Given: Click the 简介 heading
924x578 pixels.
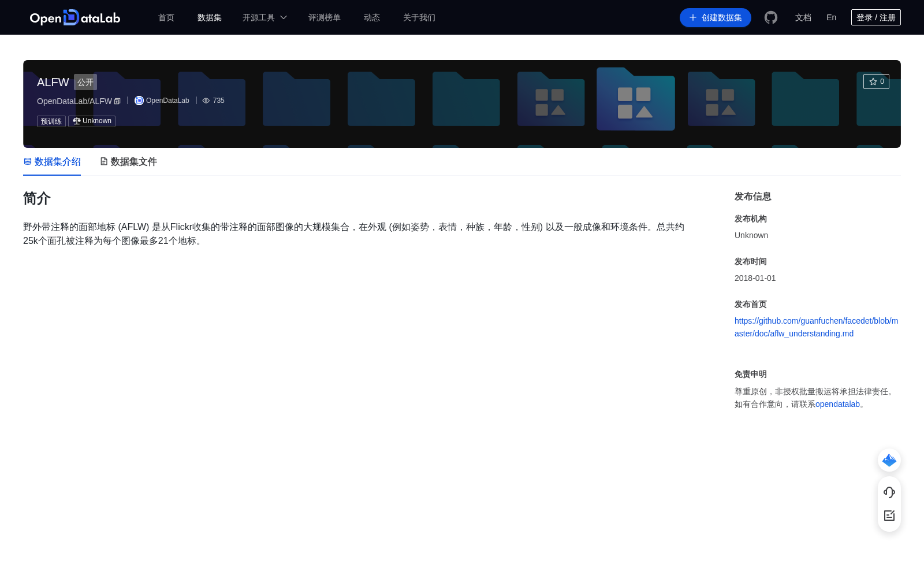Looking at the screenshot, I should (x=37, y=198).
